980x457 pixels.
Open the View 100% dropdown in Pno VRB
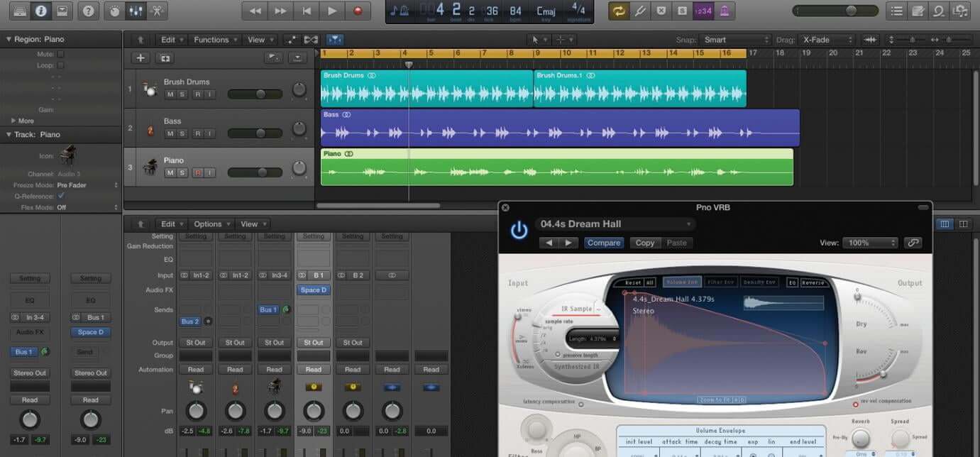(870, 243)
